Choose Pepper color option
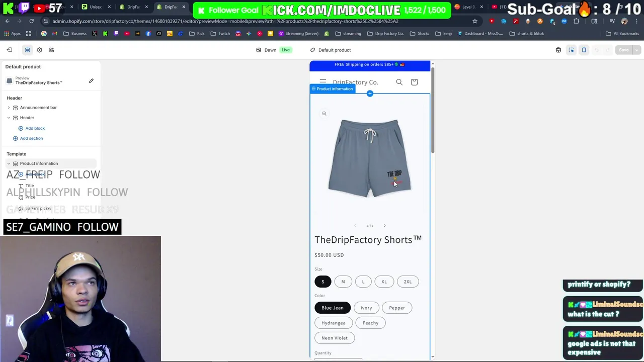Image resolution: width=644 pixels, height=362 pixels. pyautogui.click(x=397, y=308)
